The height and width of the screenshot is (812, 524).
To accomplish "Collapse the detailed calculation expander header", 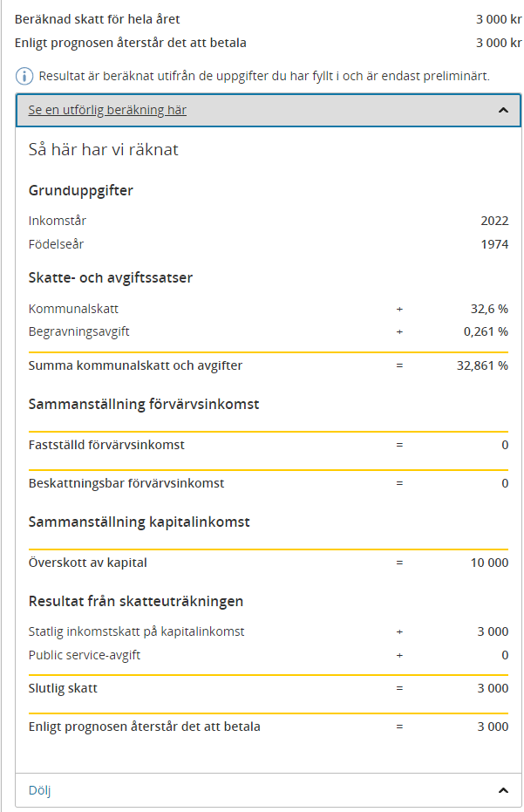I will (x=269, y=110).
